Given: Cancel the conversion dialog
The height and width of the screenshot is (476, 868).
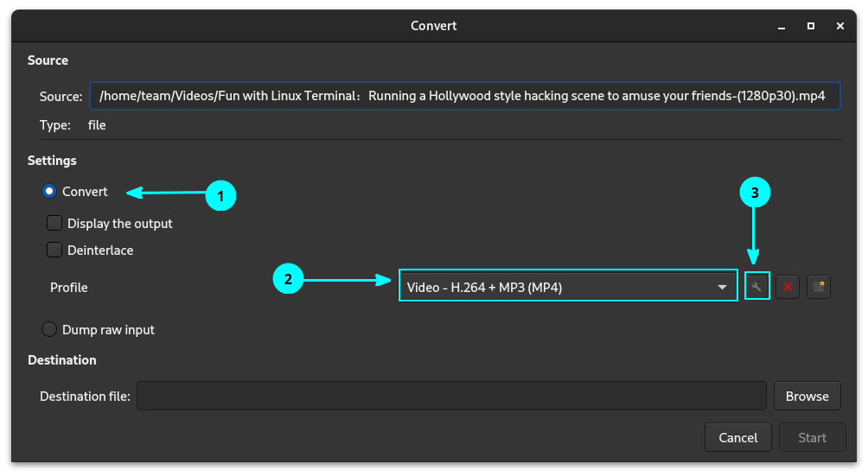Looking at the screenshot, I should click(x=737, y=437).
